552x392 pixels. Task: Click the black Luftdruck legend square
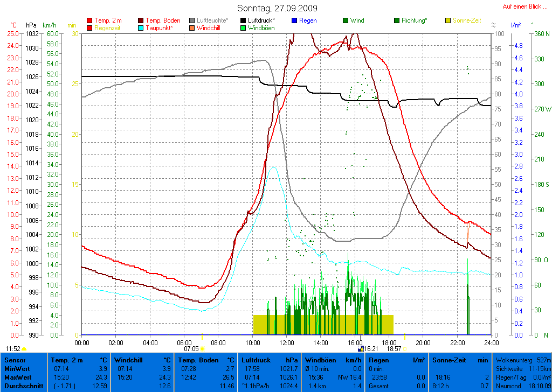(x=244, y=20)
